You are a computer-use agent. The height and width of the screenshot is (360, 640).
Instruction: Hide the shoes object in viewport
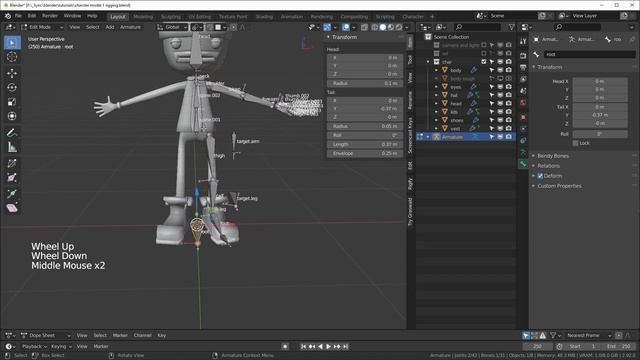coord(500,120)
